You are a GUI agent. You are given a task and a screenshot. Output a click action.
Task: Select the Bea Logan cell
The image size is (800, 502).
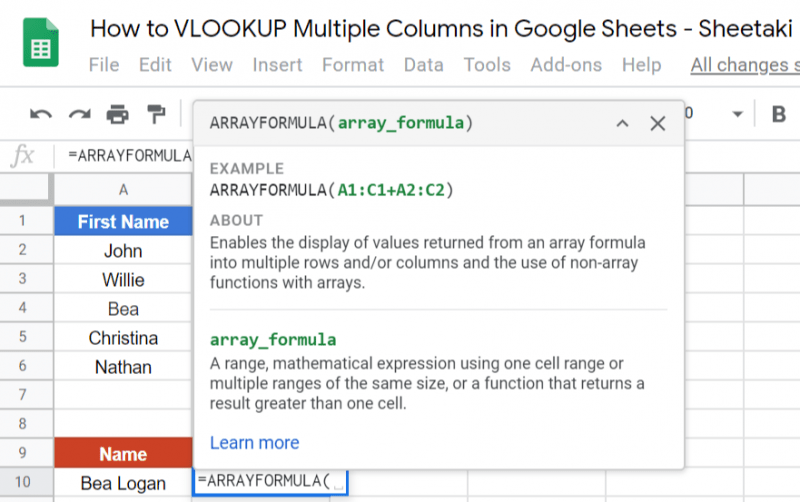123,483
